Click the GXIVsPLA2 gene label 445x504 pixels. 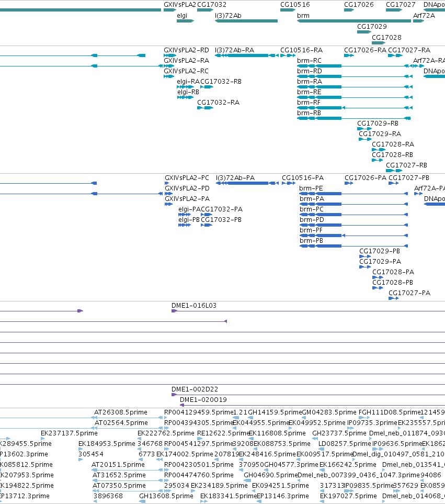pyautogui.click(x=180, y=5)
